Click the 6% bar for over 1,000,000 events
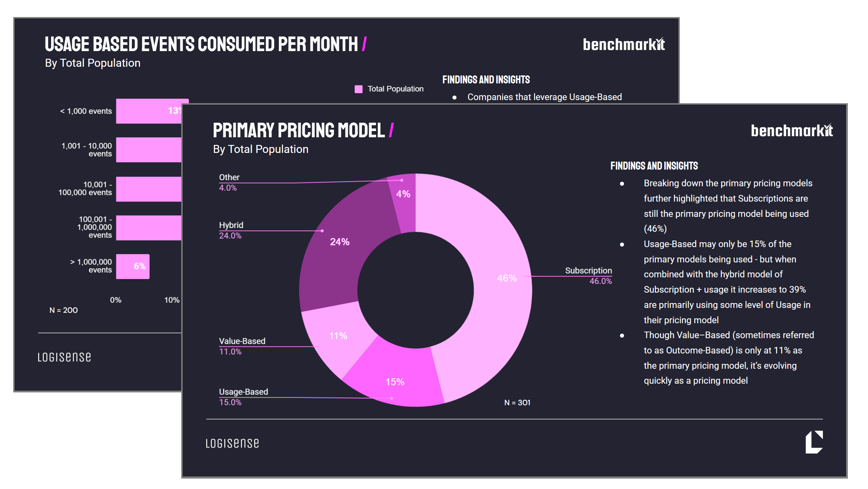 pos(133,267)
